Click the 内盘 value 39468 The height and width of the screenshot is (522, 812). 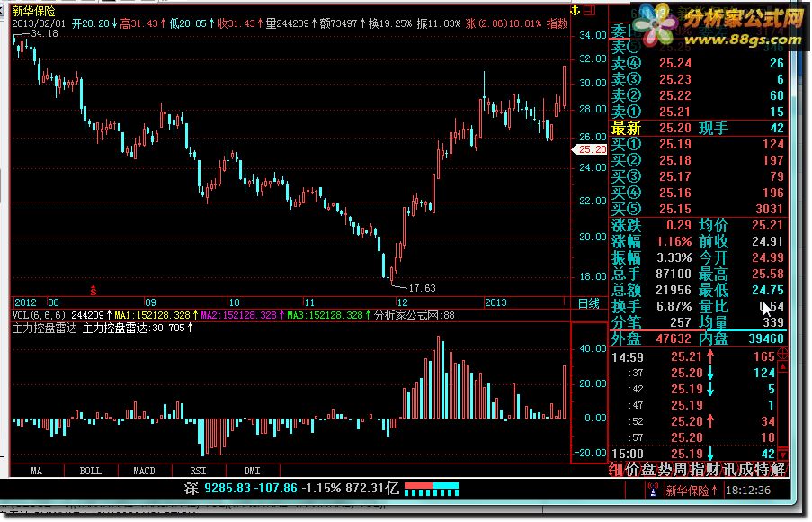(766, 338)
